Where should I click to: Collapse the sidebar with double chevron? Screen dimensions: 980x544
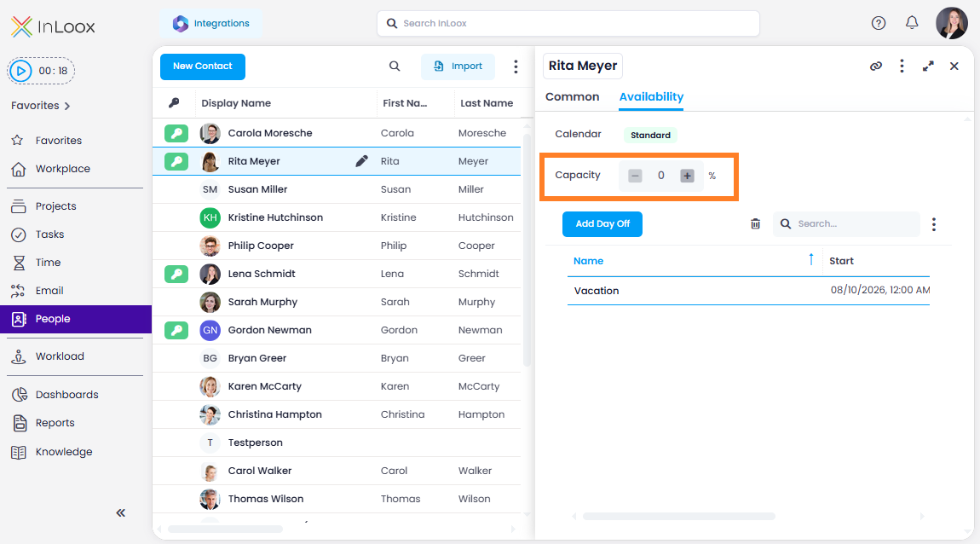click(121, 512)
